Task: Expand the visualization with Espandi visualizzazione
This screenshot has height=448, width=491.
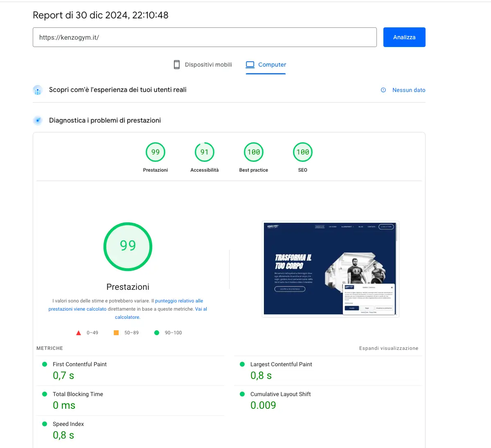Action: pyautogui.click(x=388, y=348)
